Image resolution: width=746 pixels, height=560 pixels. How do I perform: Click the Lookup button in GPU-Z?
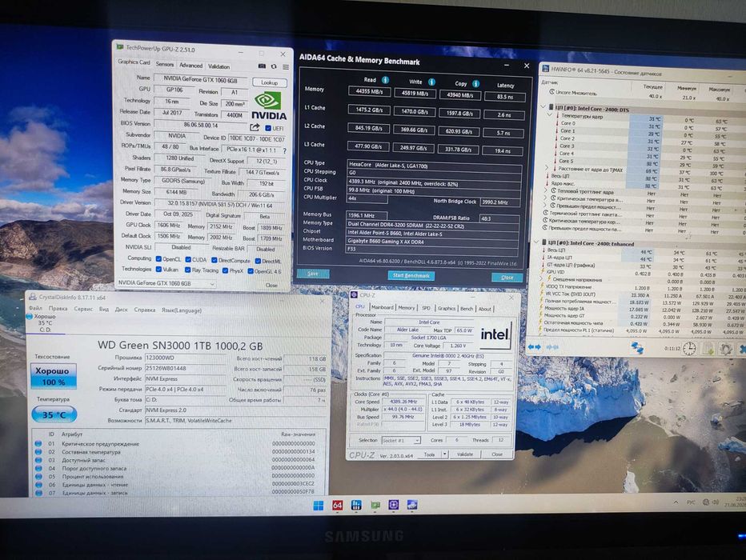tap(269, 82)
